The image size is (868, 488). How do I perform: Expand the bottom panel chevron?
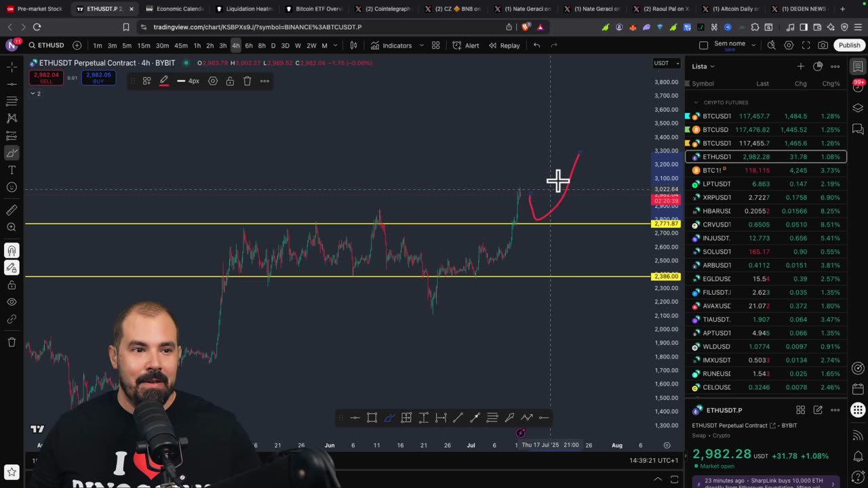(658, 479)
